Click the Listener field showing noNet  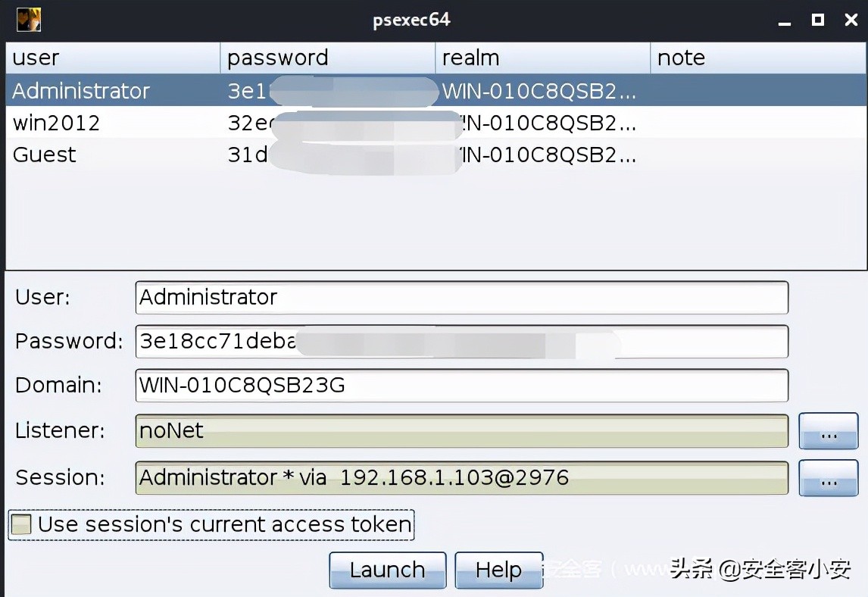[x=461, y=431]
